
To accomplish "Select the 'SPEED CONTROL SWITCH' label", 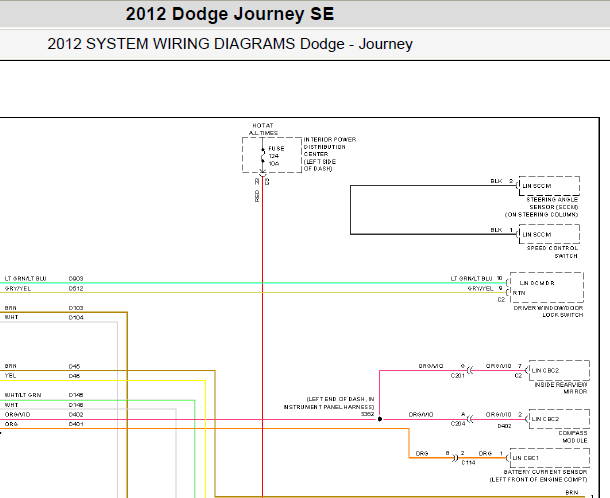I will 552,252.
